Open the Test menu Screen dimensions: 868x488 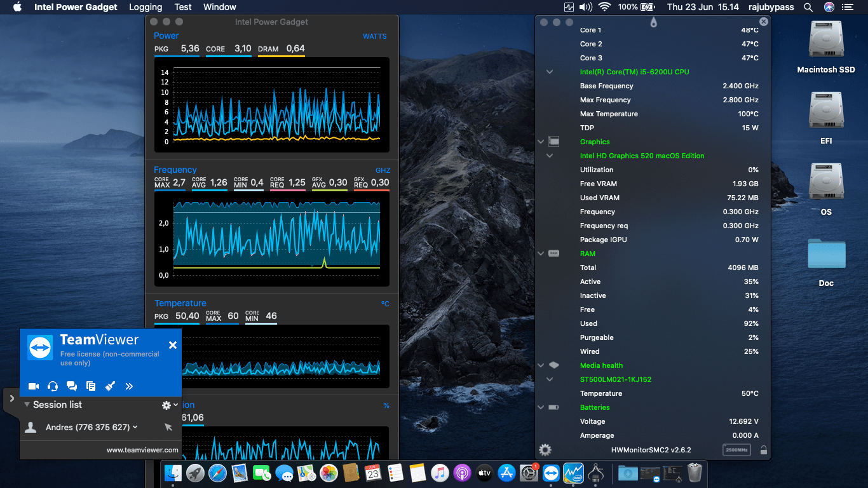coord(183,7)
